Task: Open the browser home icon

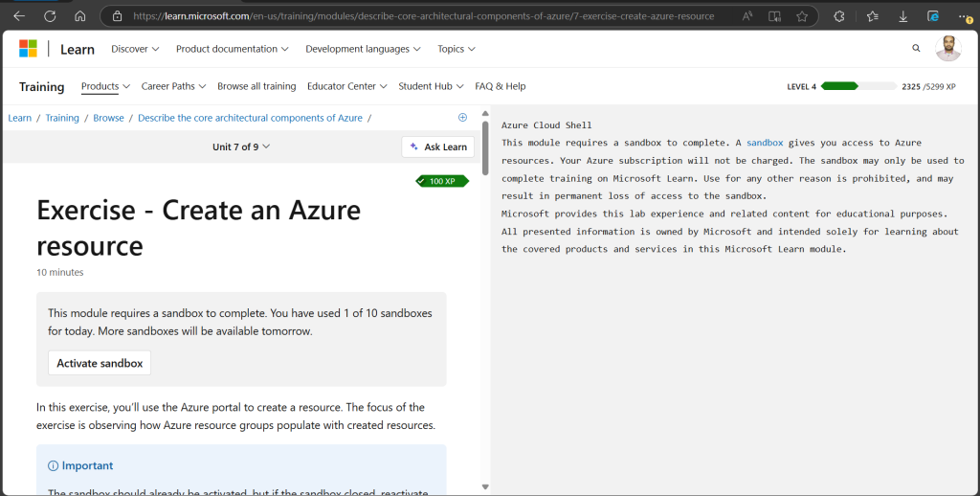Action: click(80, 17)
